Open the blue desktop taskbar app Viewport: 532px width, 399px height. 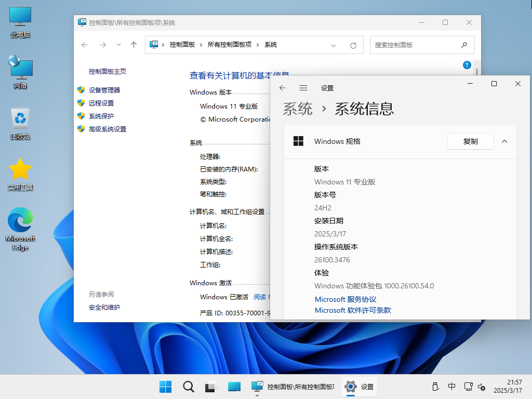[x=234, y=387]
